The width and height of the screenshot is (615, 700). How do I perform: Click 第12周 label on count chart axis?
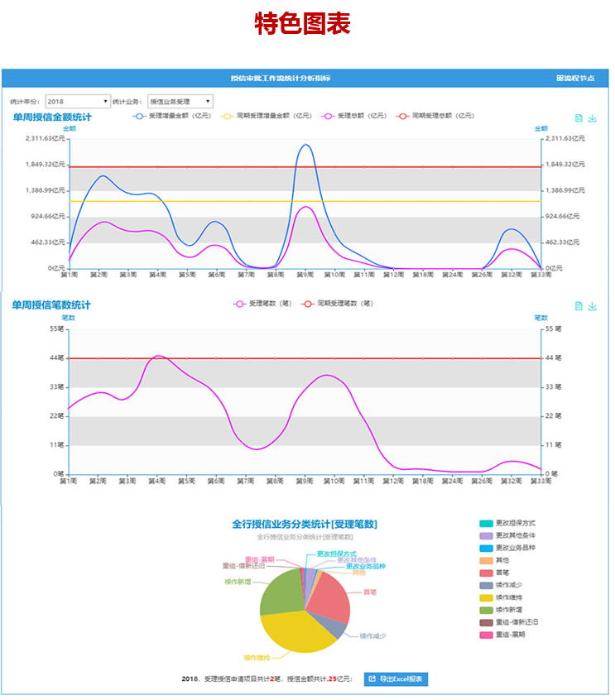point(393,482)
